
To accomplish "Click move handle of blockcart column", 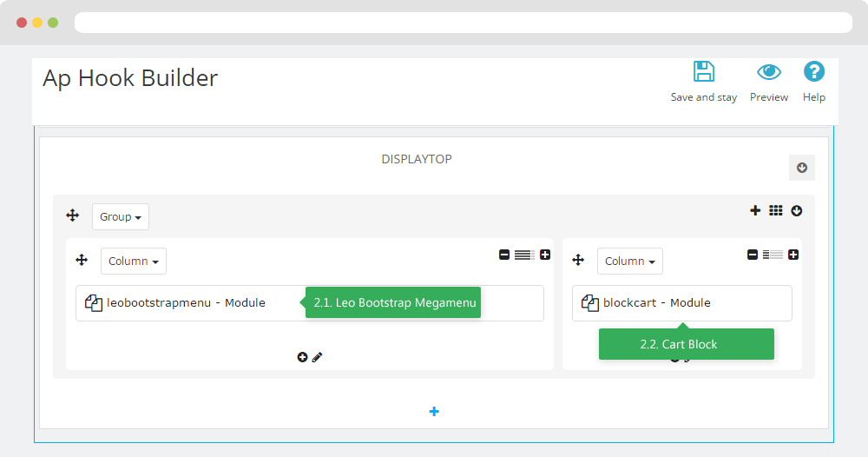I will [x=578, y=260].
